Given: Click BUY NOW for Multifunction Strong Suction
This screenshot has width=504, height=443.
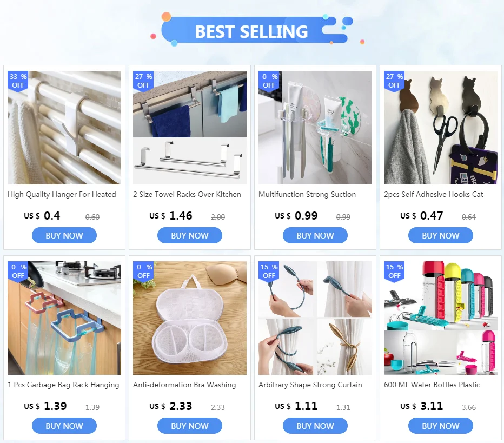Looking at the screenshot, I should coord(315,235).
